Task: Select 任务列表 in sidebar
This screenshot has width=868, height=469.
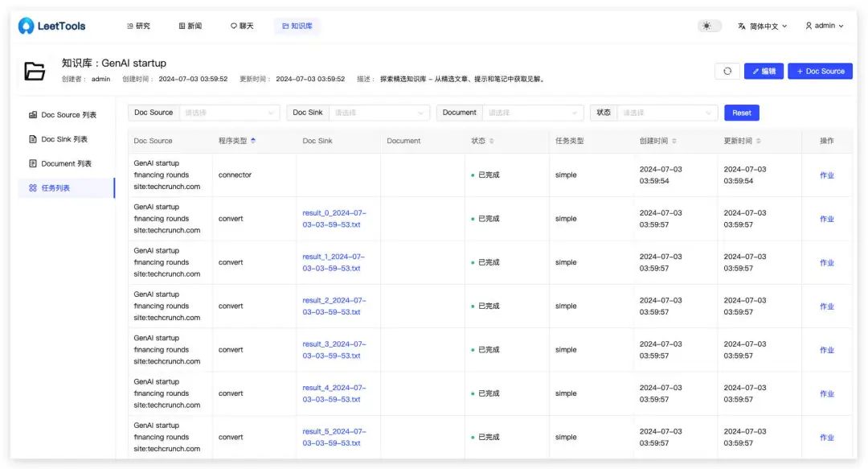Action: (66, 188)
